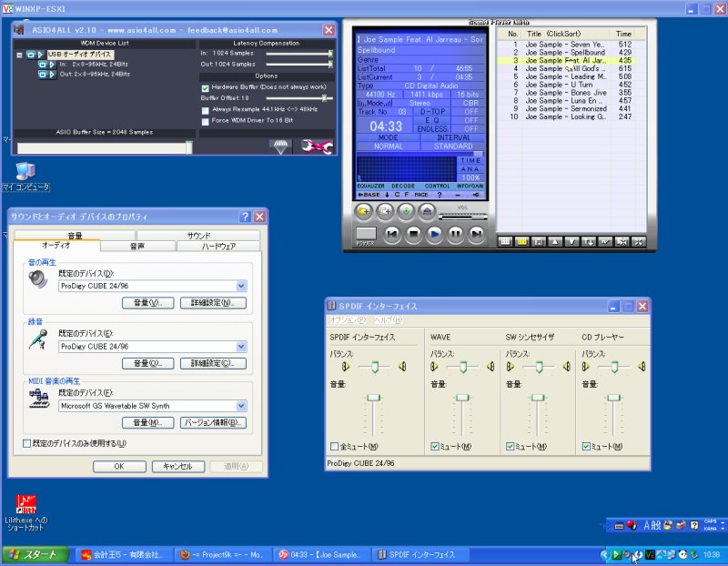Enable Always Resample 44.1 kHz option
Image resolution: width=728 pixels, height=566 pixels.
(205, 109)
